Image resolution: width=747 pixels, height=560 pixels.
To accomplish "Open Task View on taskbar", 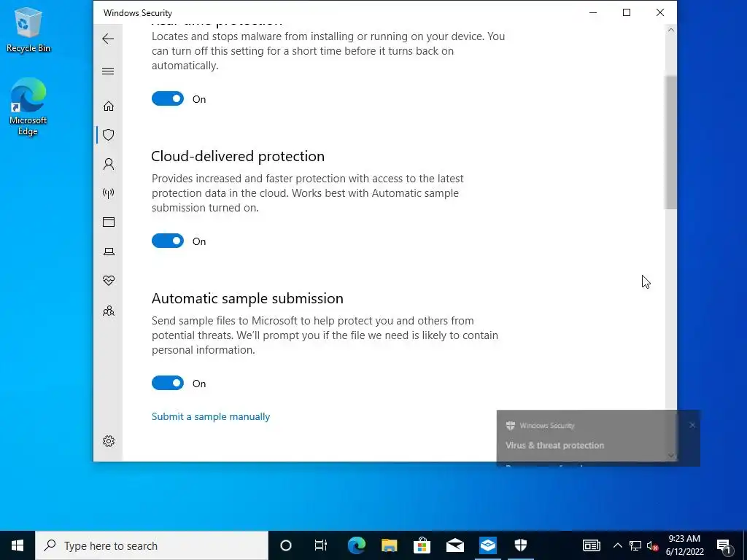I will click(x=321, y=545).
